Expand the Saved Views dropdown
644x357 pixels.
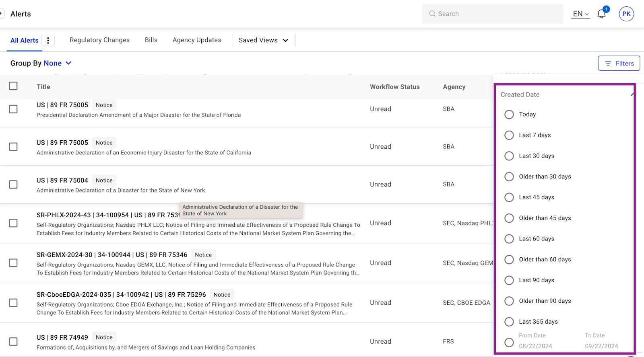264,40
